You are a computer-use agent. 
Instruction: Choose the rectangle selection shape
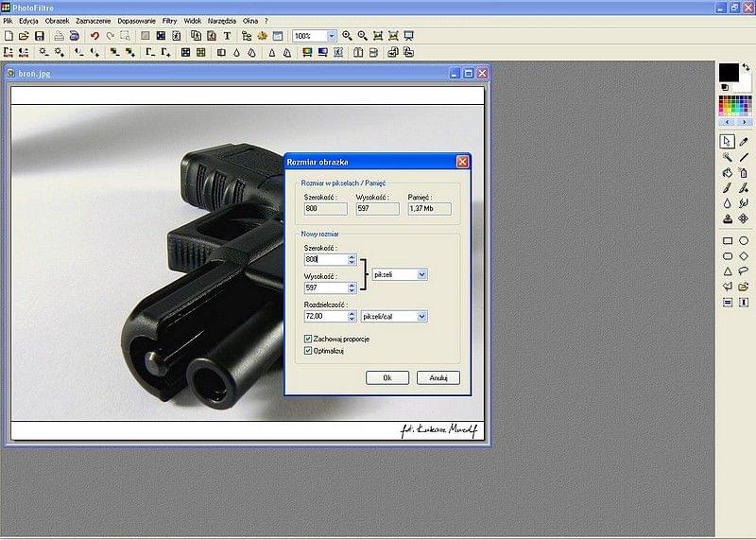pyautogui.click(x=728, y=240)
